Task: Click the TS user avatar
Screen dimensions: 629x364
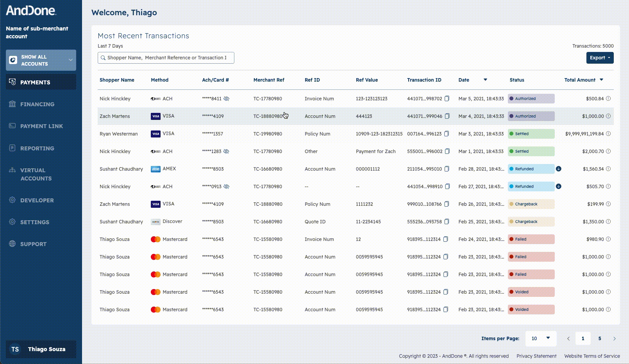Action: point(15,349)
